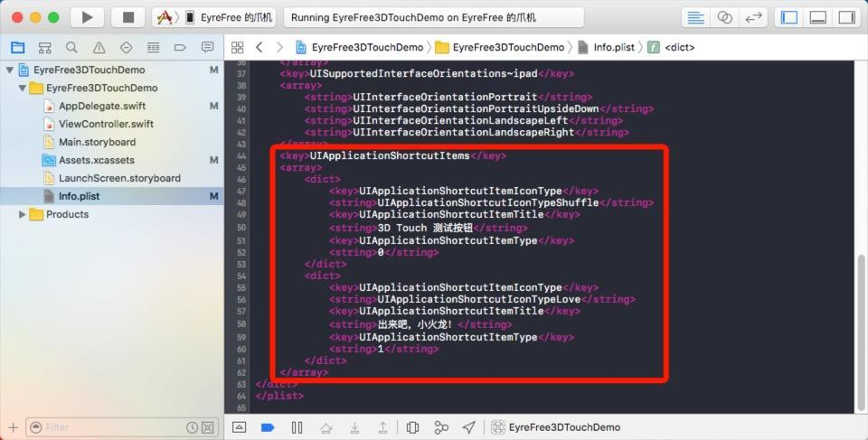The width and height of the screenshot is (868, 440).
Task: Show the Version editor
Action: [753, 17]
